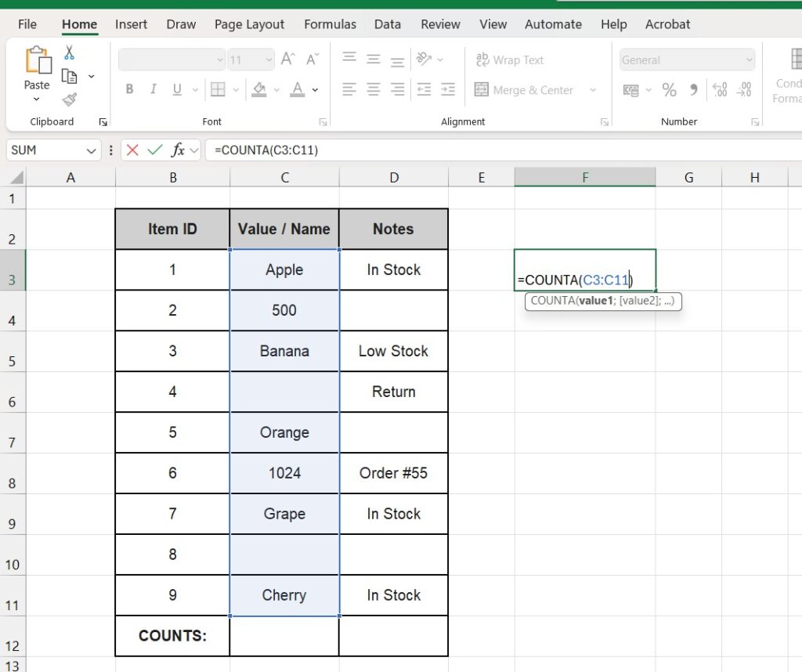This screenshot has width=802, height=672.
Task: Open the File menu
Action: (27, 24)
